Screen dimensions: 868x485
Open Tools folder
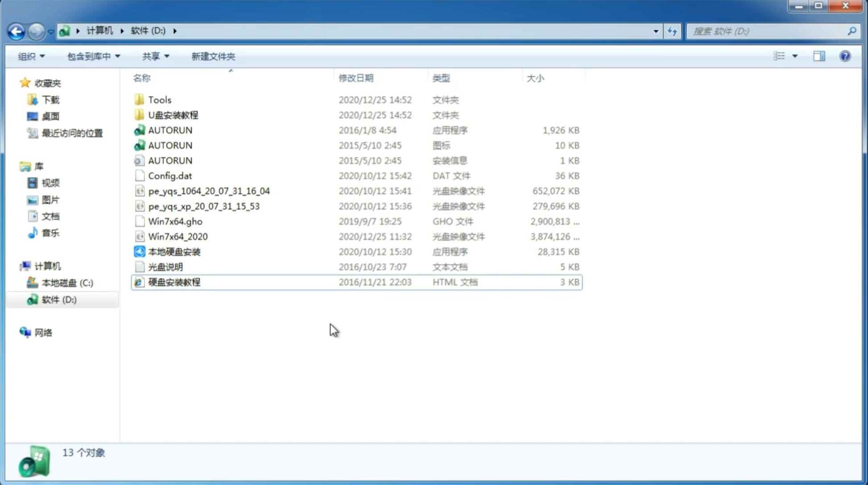[160, 99]
